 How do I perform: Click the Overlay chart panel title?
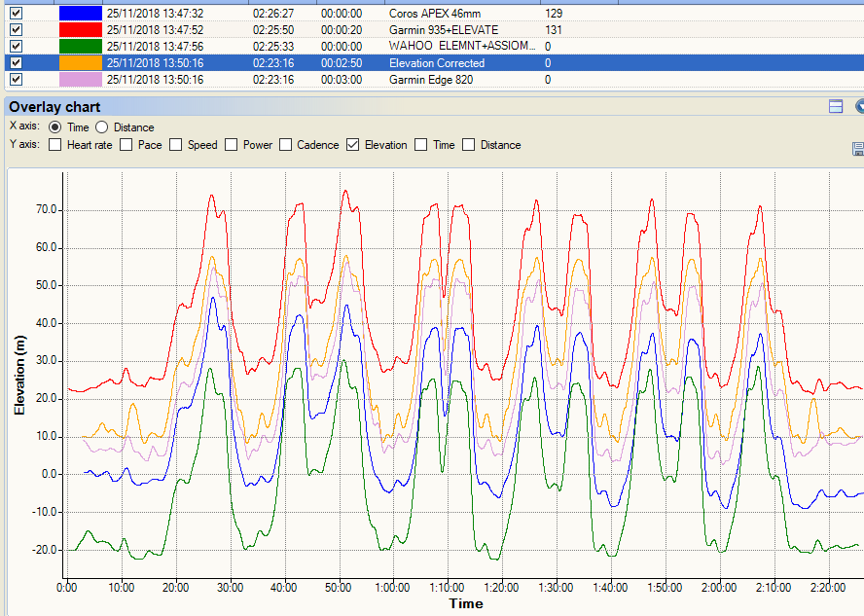point(54,107)
